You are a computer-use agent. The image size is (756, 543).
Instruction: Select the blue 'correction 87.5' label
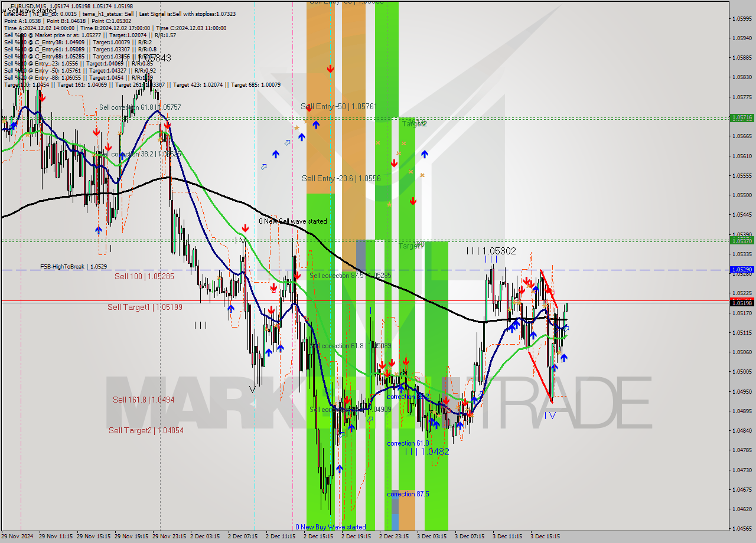[408, 494]
